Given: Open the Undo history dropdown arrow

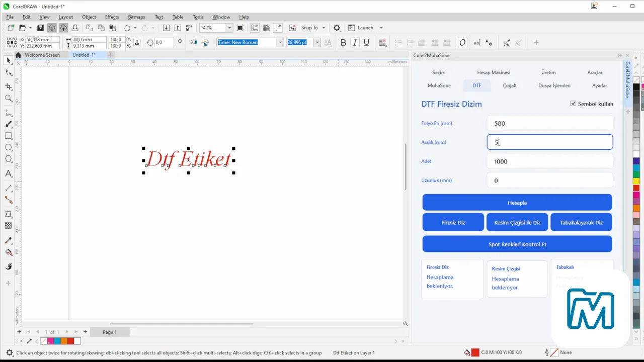Looking at the screenshot, I should (135, 28).
